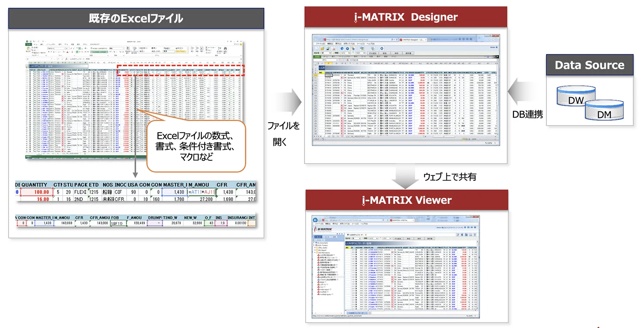Click the back arrow in the Designer browser

pyautogui.click(x=316, y=39)
